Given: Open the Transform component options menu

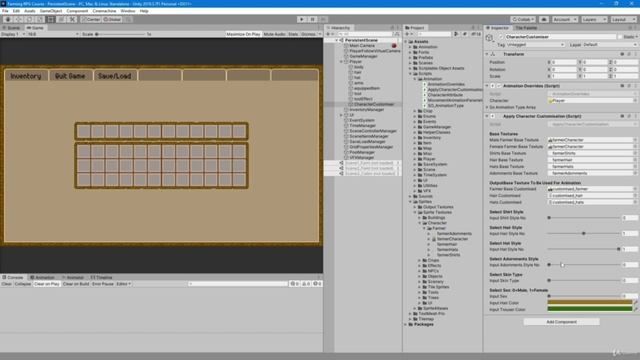Looking at the screenshot, I should click(x=635, y=54).
